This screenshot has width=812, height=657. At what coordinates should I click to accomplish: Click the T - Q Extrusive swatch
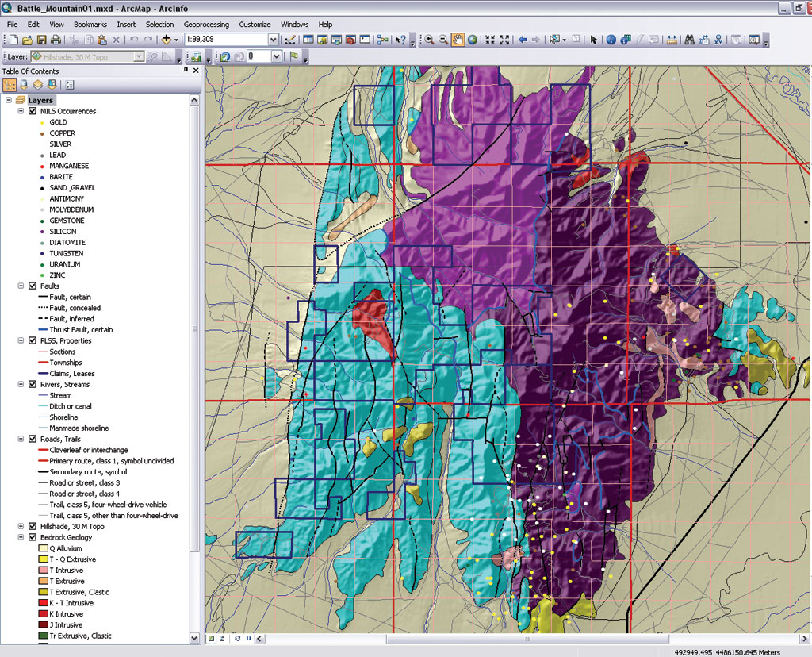(x=43, y=559)
